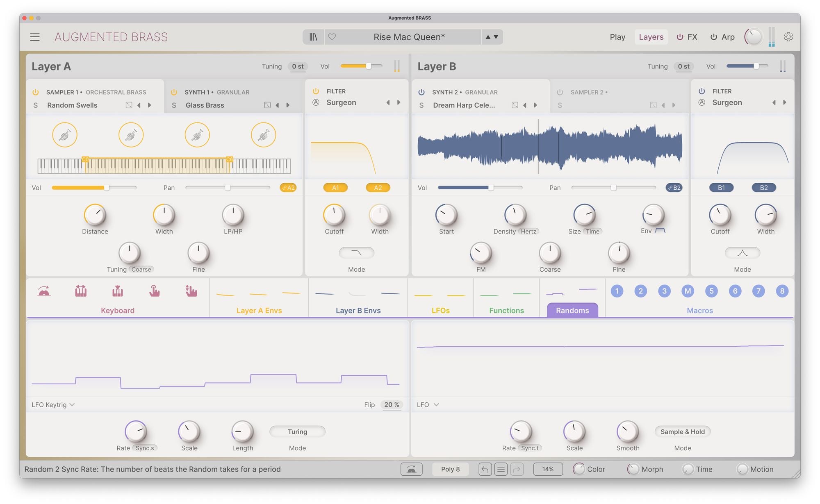The height and width of the screenshot is (504, 820).
Task: Open the Sample & Hold mode dropdown
Action: tap(682, 432)
